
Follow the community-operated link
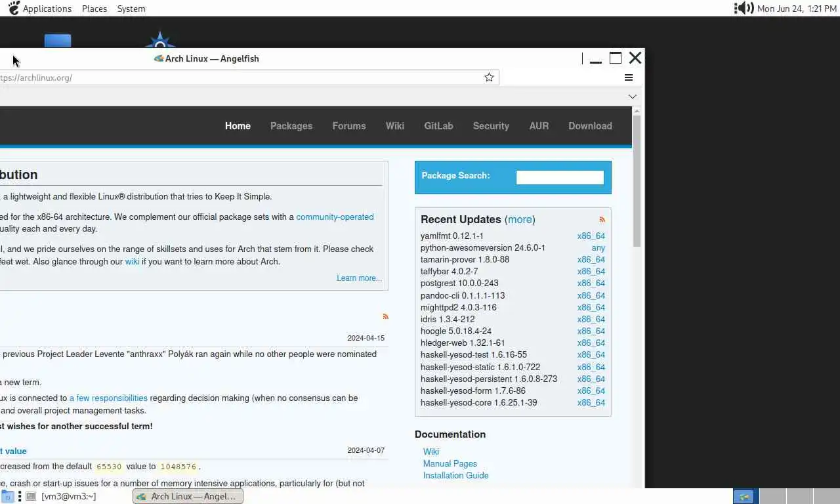pos(335,217)
